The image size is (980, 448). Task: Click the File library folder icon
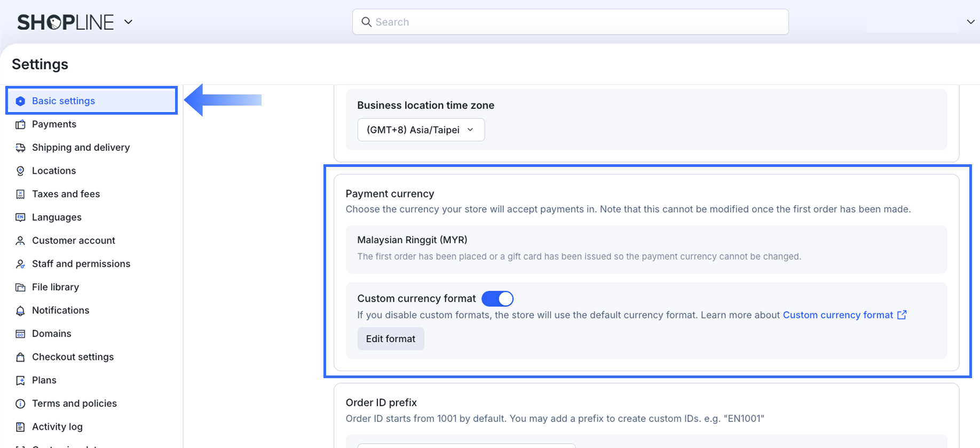(20, 287)
